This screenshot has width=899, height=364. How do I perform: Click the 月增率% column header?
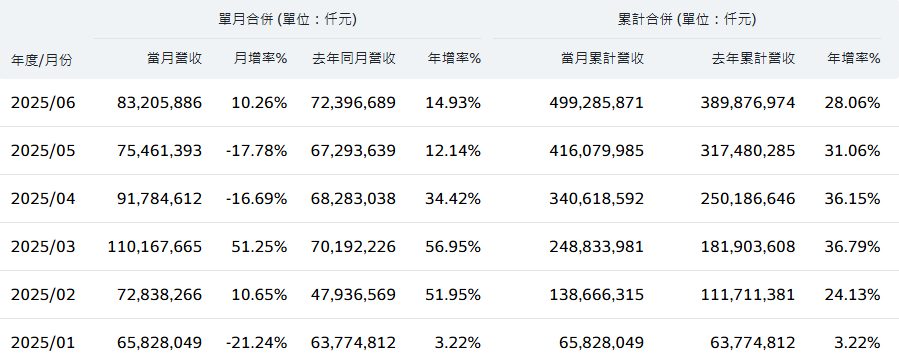(260, 58)
